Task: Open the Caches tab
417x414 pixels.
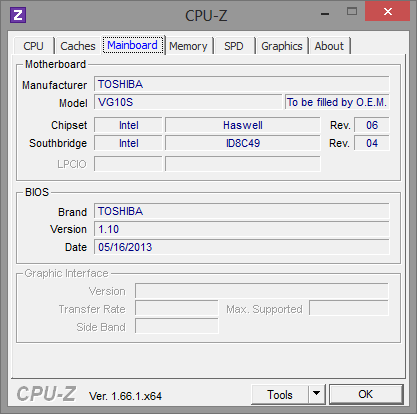Action: coord(78,46)
